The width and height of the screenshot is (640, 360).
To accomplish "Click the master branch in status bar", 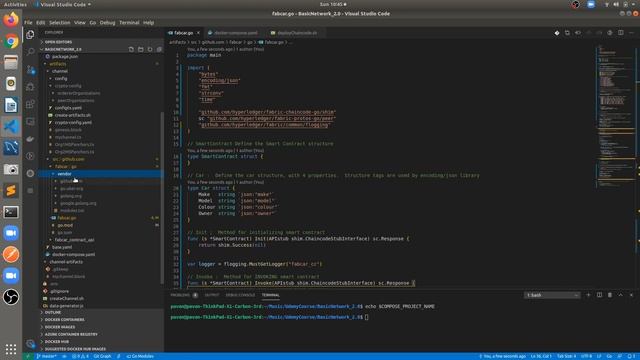I will [47, 356].
